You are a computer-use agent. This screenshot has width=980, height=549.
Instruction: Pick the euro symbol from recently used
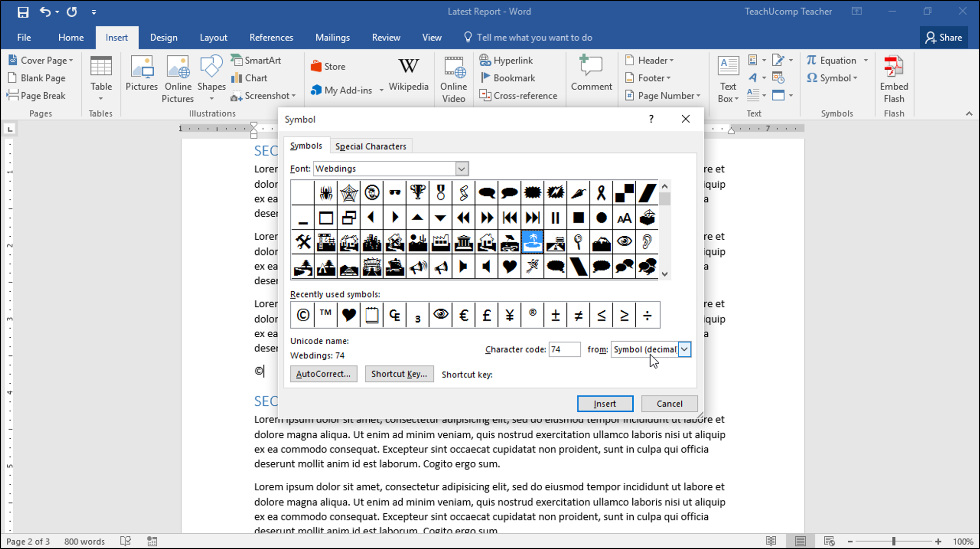click(463, 315)
